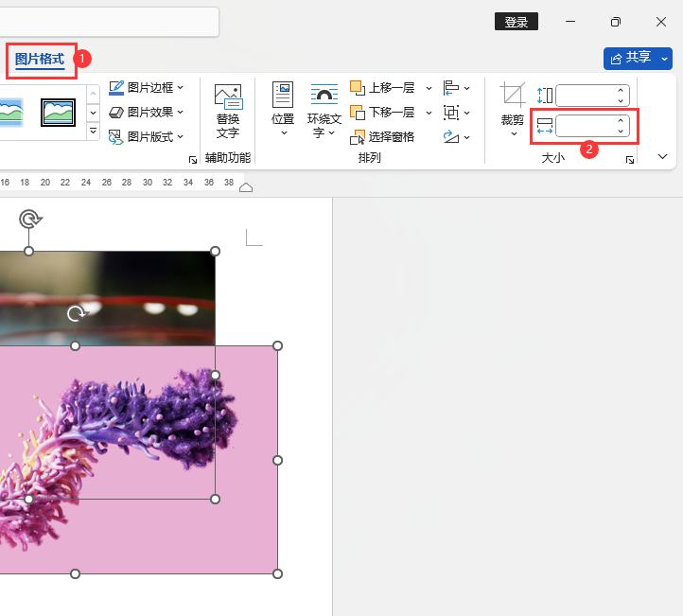The width and height of the screenshot is (683, 616).
Task: Click the Wrap Text (环绕文字) icon
Action: [324, 96]
